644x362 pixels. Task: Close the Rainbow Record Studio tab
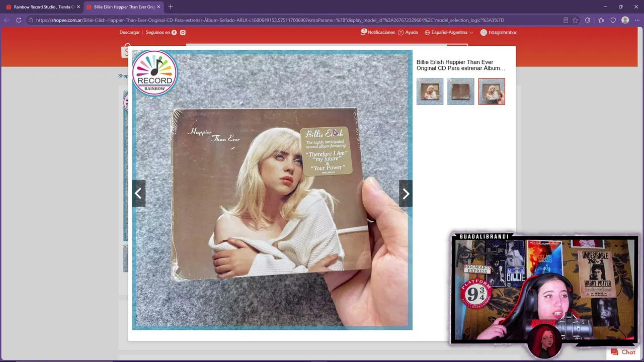[x=78, y=7]
